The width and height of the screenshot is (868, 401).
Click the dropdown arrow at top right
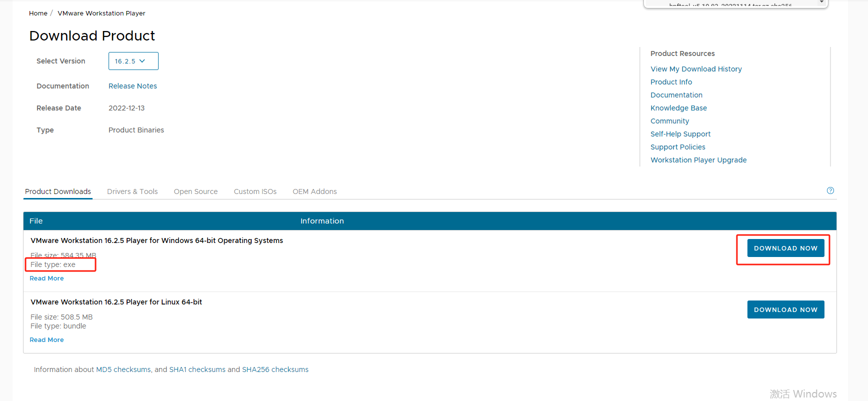[821, 2]
